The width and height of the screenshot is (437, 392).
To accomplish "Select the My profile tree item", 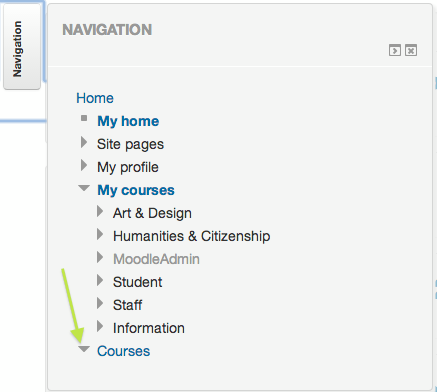I will [128, 167].
